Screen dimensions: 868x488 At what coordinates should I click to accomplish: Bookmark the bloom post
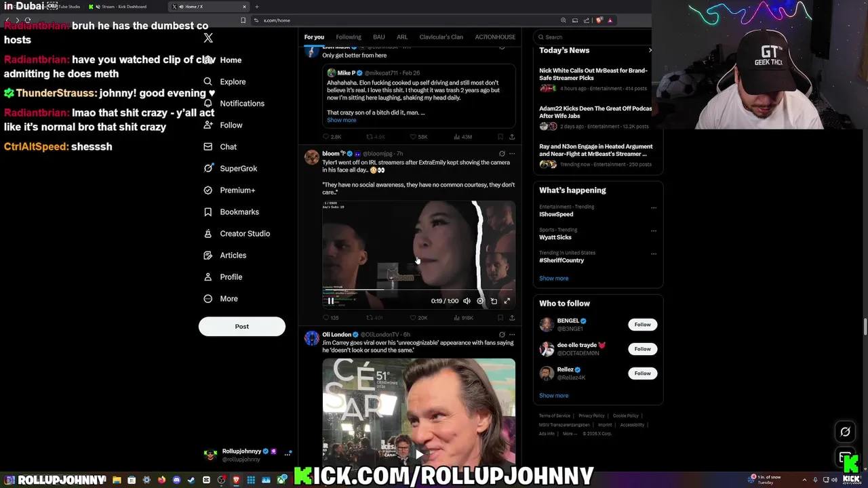[x=500, y=318]
